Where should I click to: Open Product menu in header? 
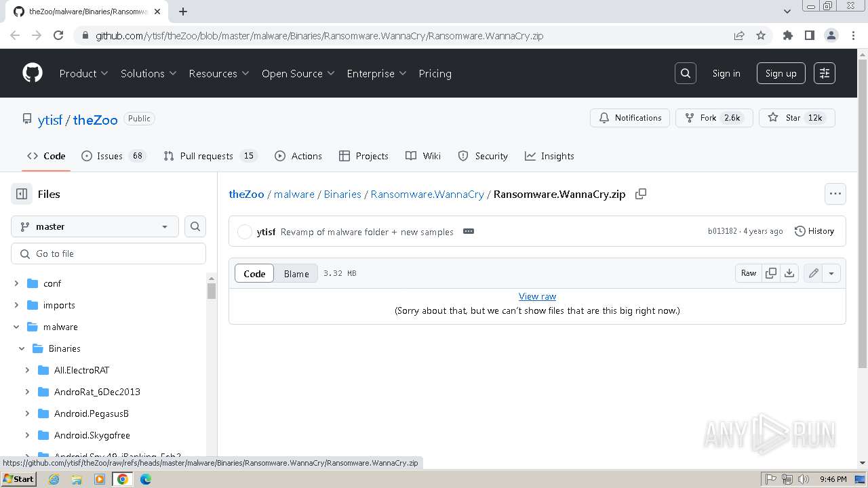point(84,73)
